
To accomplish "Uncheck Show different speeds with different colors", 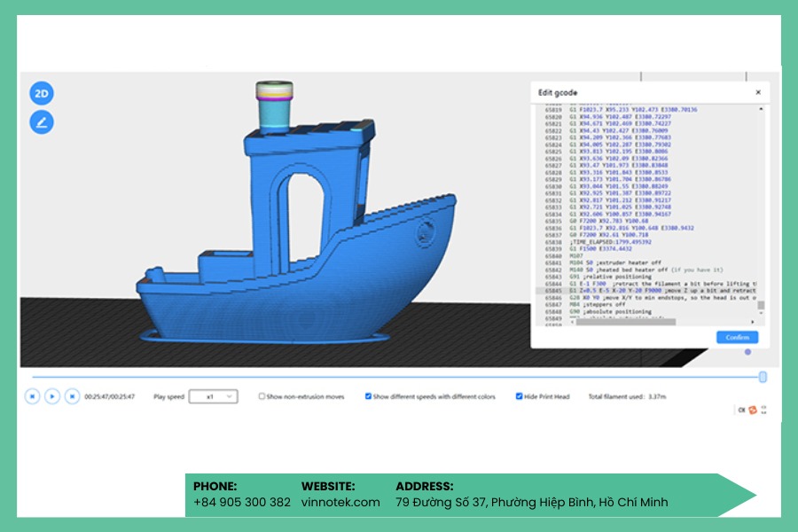I will pos(368,396).
